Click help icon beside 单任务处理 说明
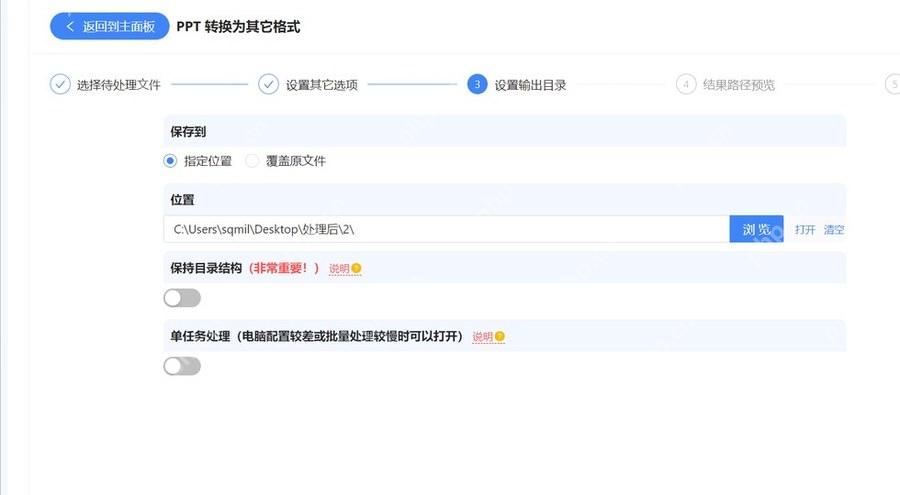The height and width of the screenshot is (495, 900). pos(500,337)
